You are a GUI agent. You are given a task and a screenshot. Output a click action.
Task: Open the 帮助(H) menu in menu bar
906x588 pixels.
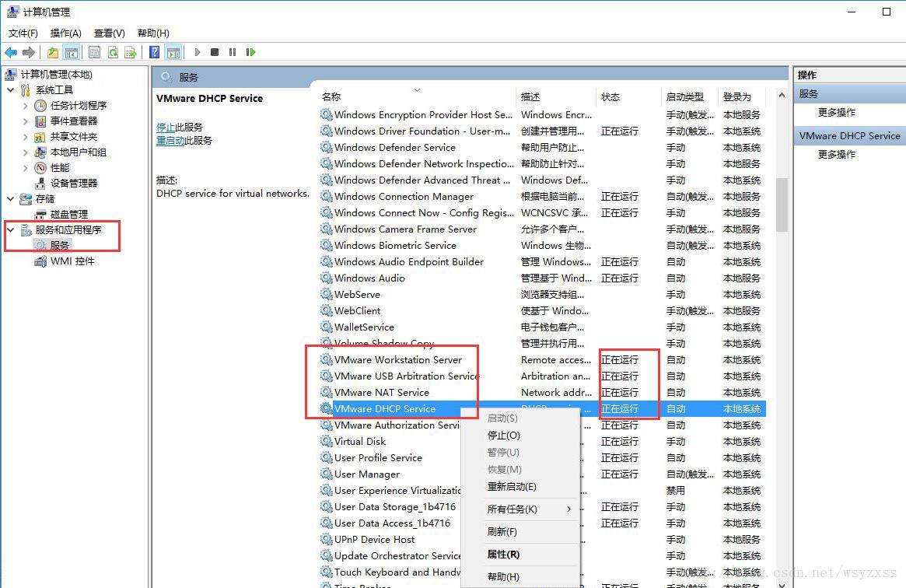[153, 33]
